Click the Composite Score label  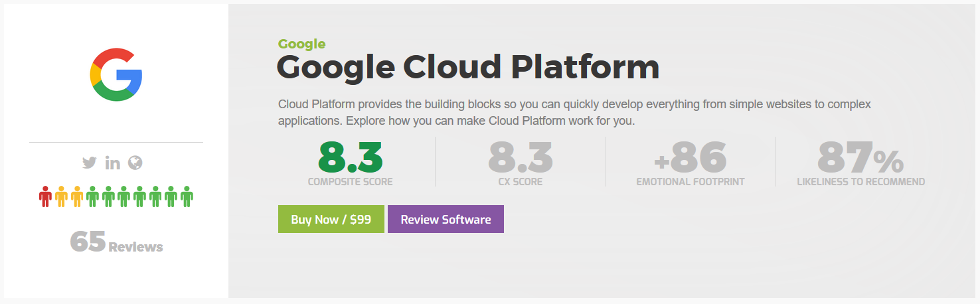350,182
